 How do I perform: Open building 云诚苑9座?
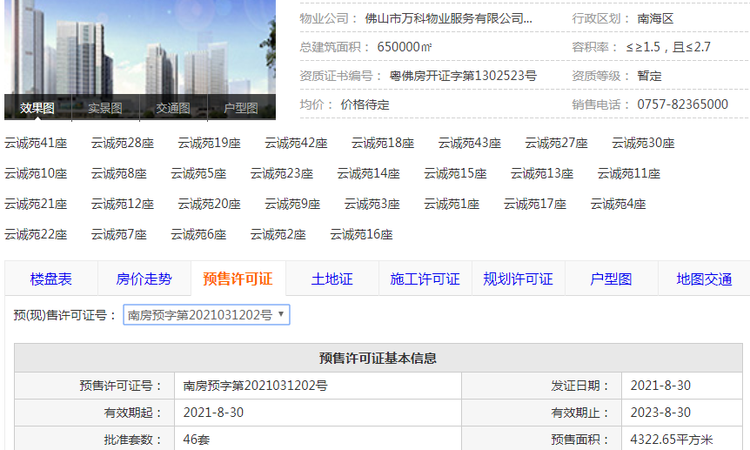(292, 204)
